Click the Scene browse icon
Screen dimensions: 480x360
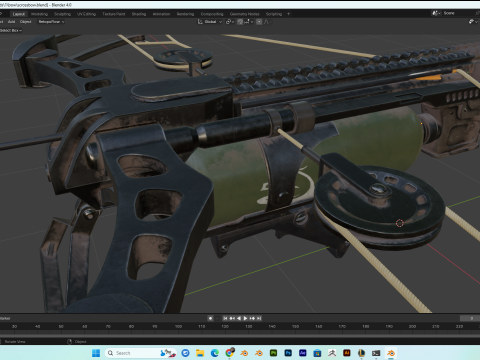click(436, 13)
